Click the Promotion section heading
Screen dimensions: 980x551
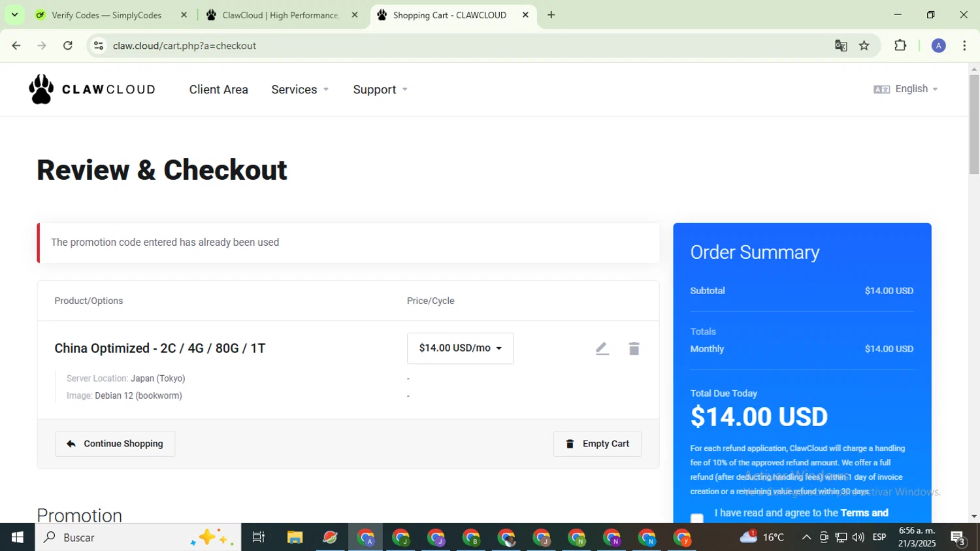coord(80,515)
